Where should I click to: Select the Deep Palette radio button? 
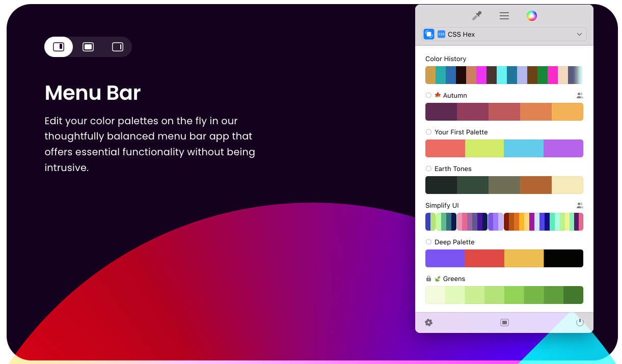428,242
